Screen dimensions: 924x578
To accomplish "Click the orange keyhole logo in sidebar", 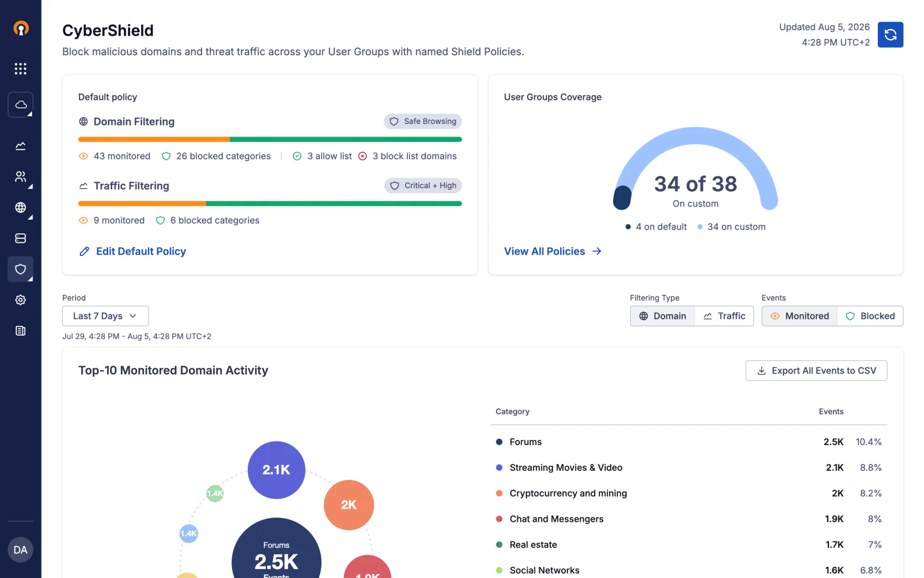I will coord(20,28).
